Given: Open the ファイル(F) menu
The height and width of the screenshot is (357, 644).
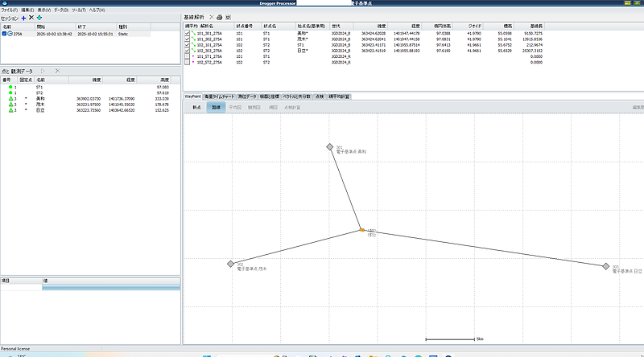Looking at the screenshot, I should pos(9,9).
